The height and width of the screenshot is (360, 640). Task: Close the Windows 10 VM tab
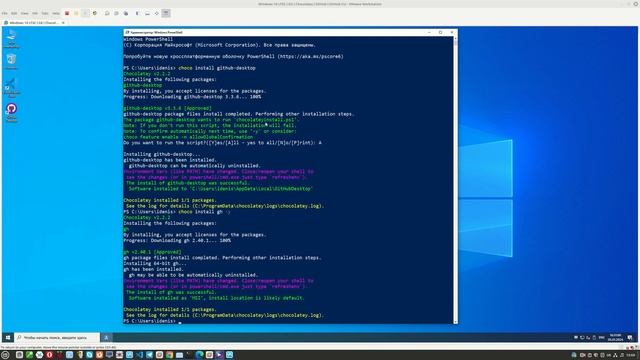click(63, 23)
